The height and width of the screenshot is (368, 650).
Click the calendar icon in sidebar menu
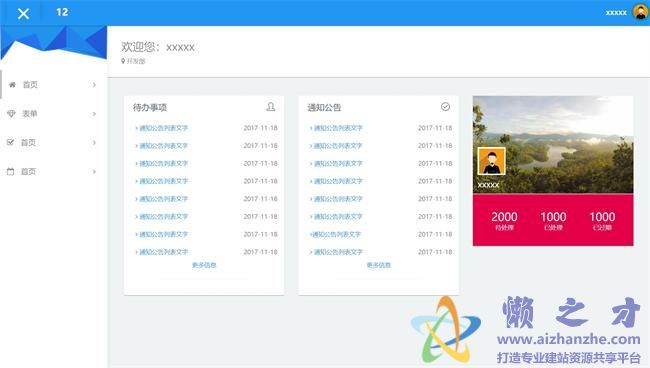coord(11,171)
